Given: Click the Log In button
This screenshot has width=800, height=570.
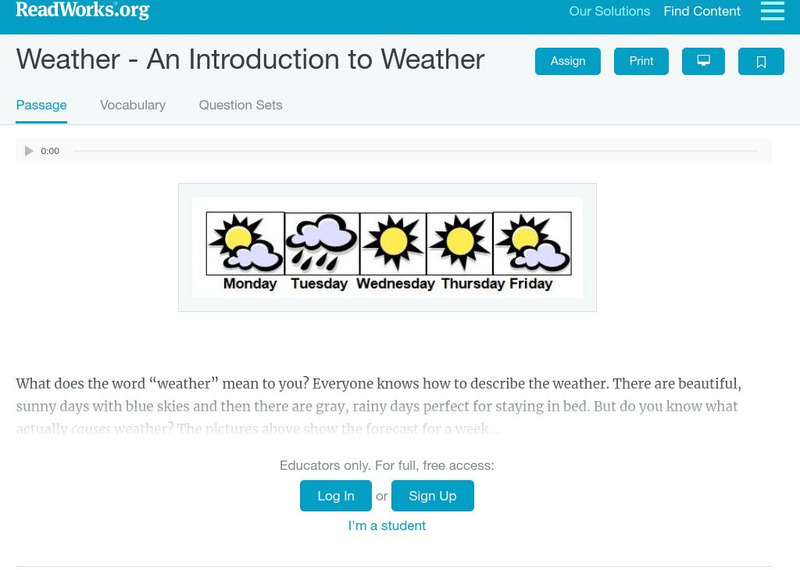Looking at the screenshot, I should coord(336,496).
